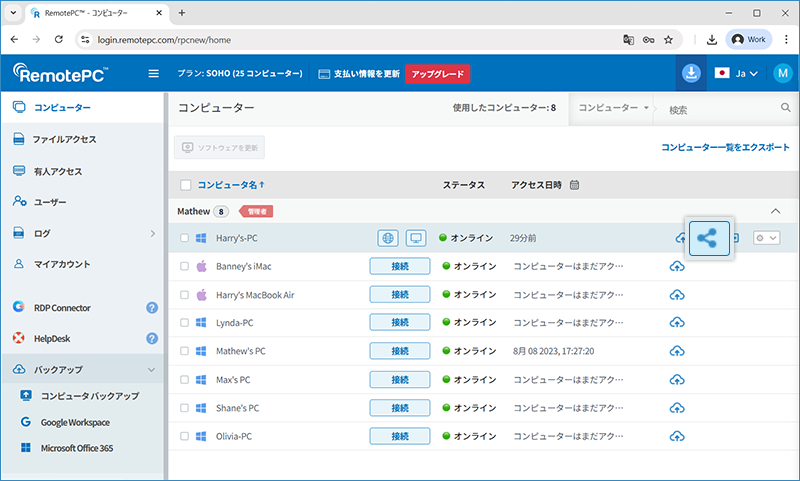Click the browser back arrow
The height and width of the screenshot is (481, 800).
14,39
